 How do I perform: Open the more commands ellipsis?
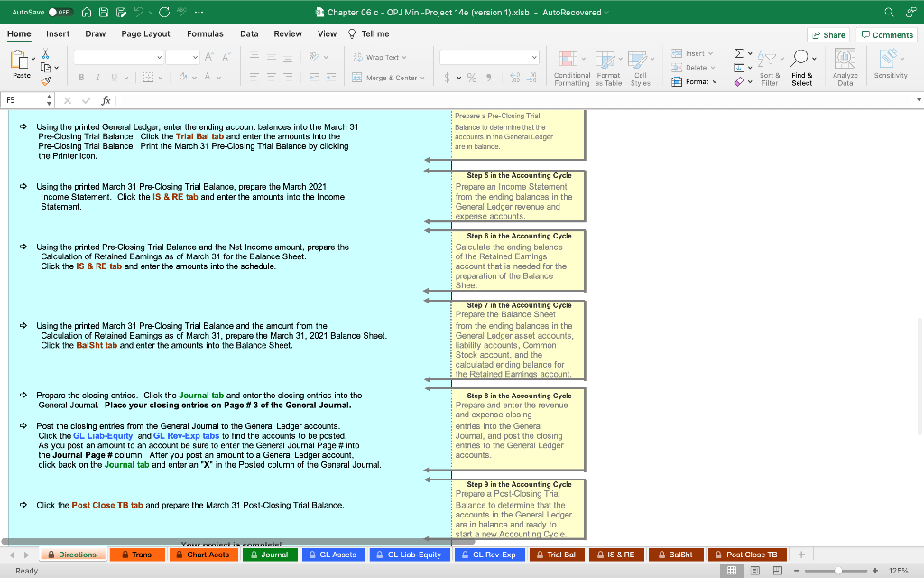pos(199,12)
